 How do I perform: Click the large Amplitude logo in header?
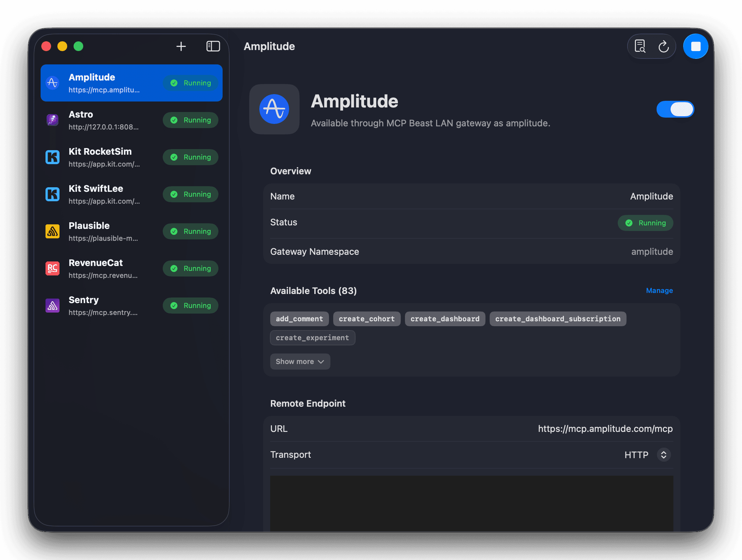click(x=274, y=109)
